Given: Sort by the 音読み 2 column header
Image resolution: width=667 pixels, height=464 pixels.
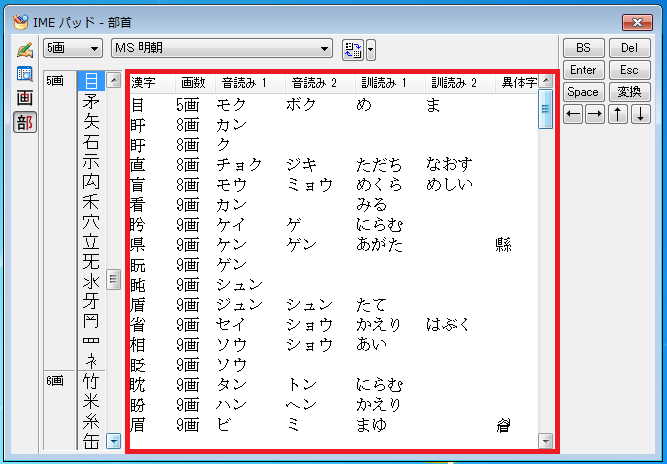Looking at the screenshot, I should pyautogui.click(x=320, y=83).
